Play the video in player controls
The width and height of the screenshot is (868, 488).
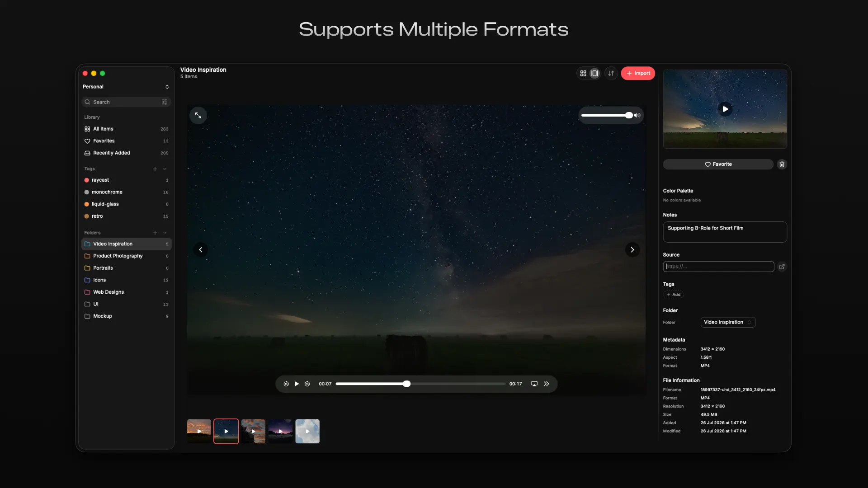[x=297, y=384]
